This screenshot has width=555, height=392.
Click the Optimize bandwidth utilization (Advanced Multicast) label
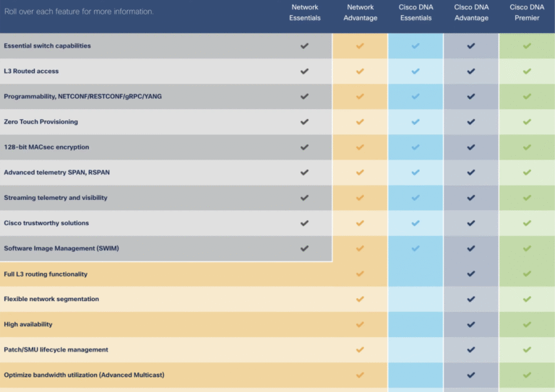point(84,375)
